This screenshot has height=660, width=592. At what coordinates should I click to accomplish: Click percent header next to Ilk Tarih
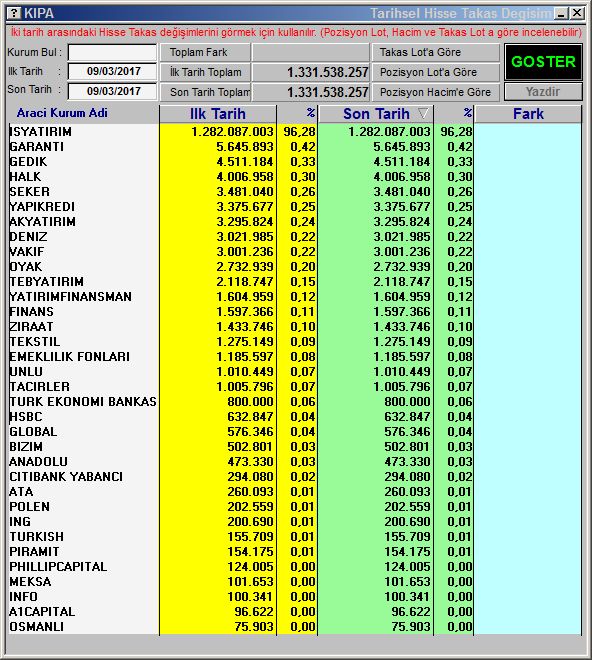click(x=297, y=114)
